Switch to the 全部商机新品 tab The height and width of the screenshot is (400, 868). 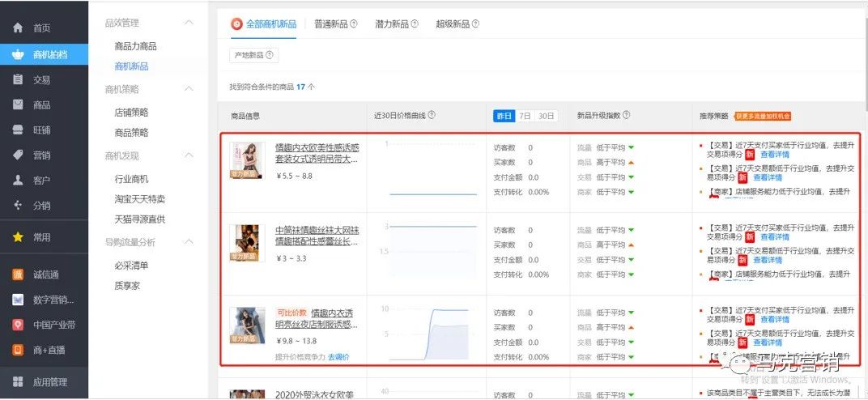(263, 24)
